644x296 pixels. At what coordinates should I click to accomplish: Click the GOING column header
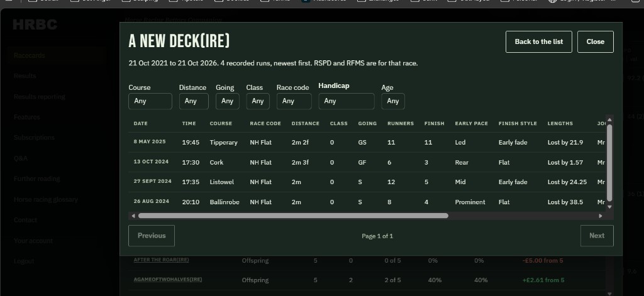pyautogui.click(x=367, y=123)
